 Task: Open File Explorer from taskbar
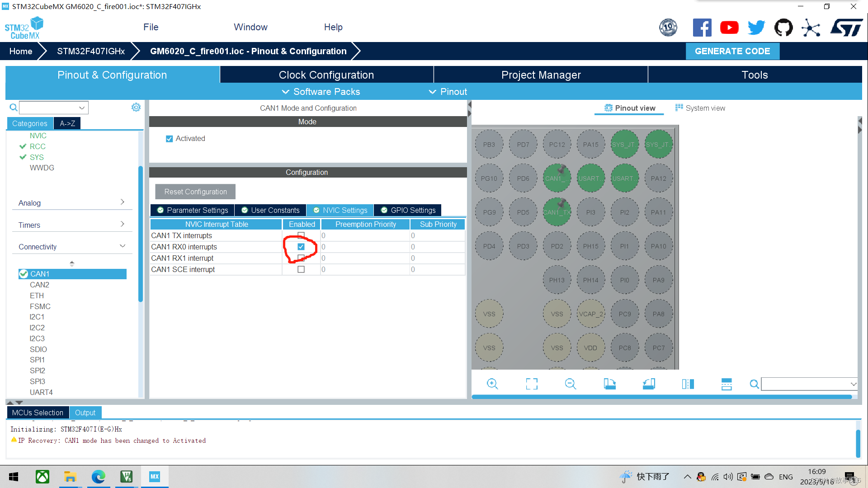point(70,477)
